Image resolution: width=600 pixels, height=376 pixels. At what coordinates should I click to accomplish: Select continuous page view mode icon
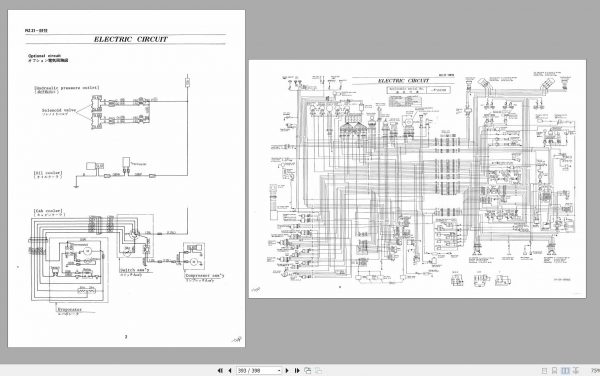click(554, 371)
